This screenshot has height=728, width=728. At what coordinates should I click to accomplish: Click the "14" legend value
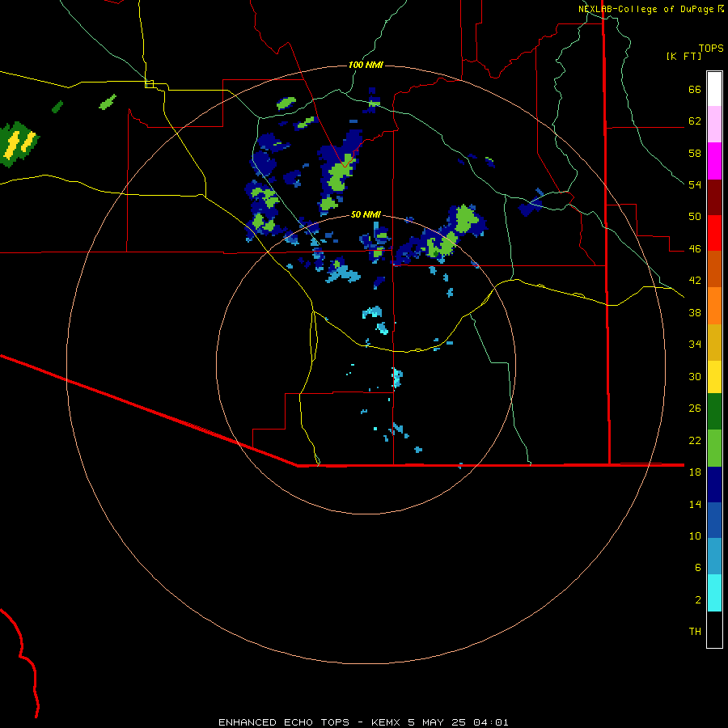click(695, 504)
